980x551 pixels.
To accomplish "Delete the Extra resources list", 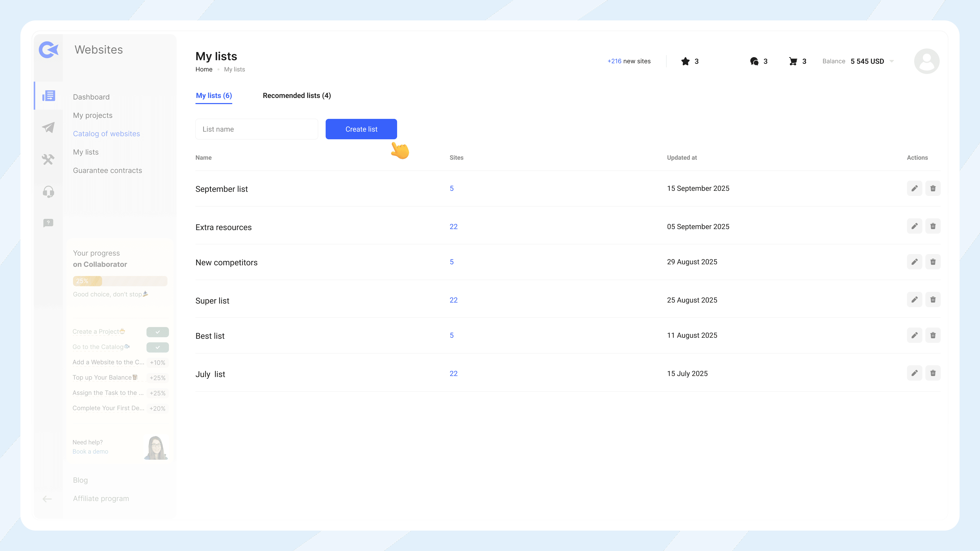I will tap(933, 226).
